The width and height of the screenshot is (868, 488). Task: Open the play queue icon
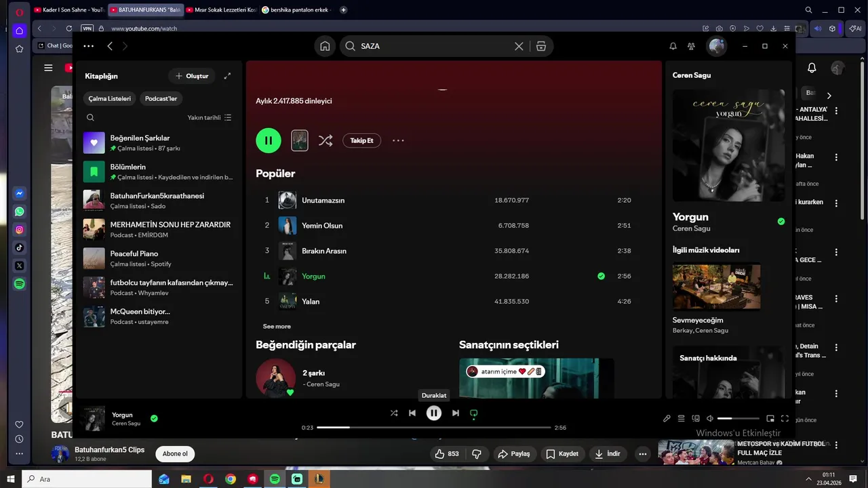pos(681,419)
